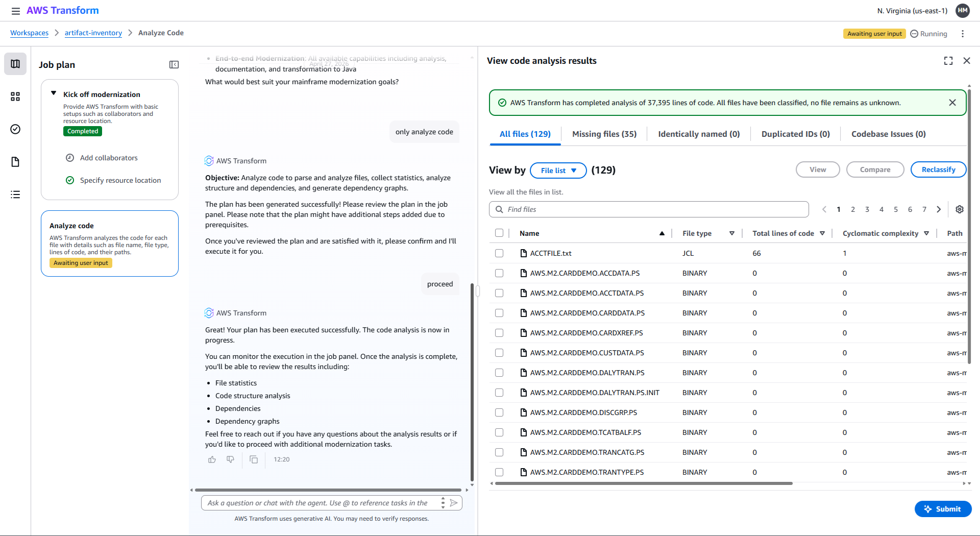The width and height of the screenshot is (980, 536).
Task: Open the View by File list dropdown
Action: [558, 170]
